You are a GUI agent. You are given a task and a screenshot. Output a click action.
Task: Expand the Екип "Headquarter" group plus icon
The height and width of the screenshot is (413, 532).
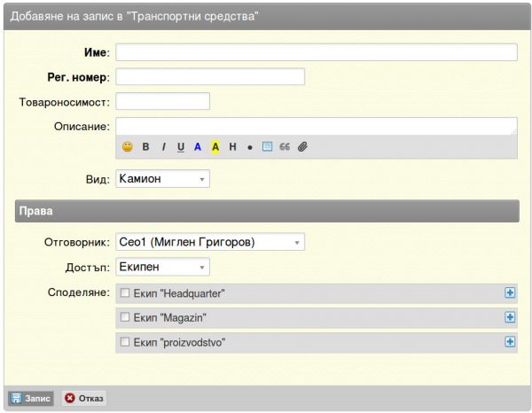[x=510, y=292]
